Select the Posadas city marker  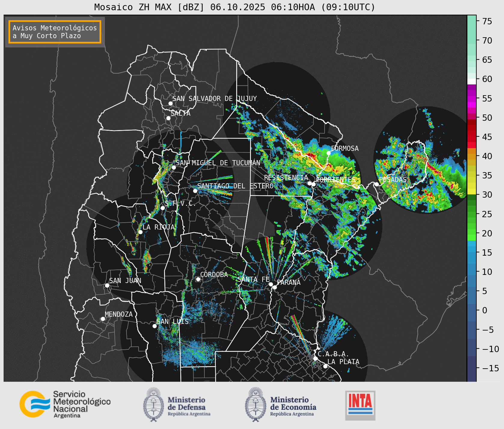pyautogui.click(x=377, y=184)
